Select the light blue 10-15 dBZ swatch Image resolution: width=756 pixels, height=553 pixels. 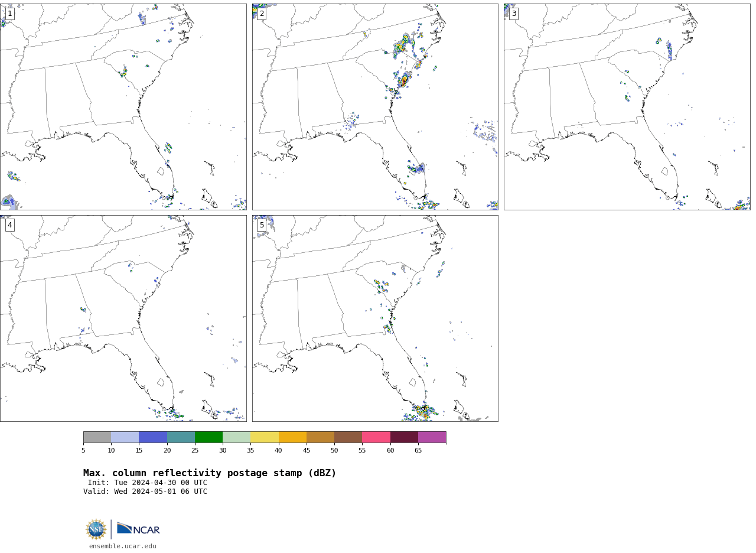tap(125, 437)
